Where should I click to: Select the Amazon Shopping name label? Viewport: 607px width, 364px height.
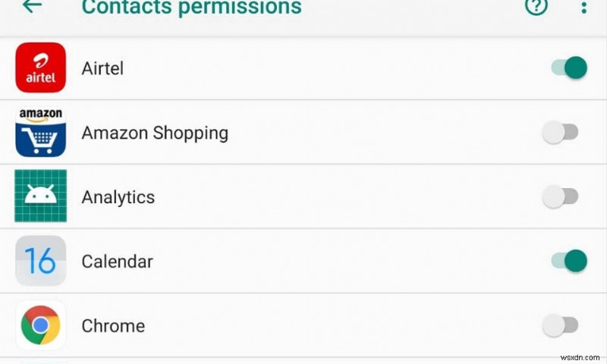[155, 133]
